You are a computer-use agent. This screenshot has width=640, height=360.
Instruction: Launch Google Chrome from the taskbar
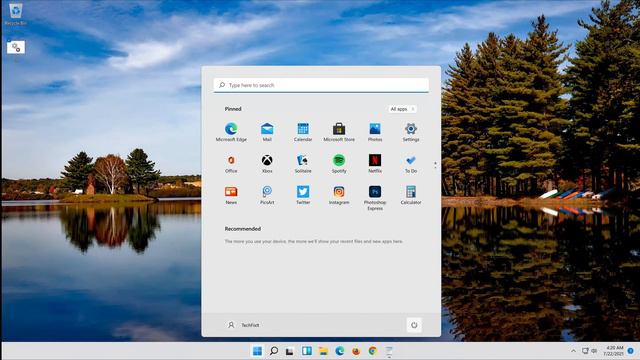coord(372,351)
